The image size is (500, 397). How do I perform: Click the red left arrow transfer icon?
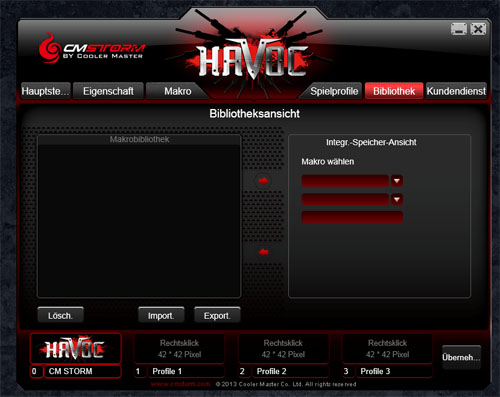pos(263,252)
